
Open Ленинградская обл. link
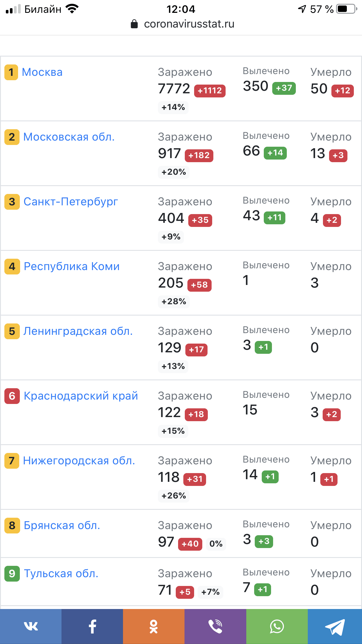78,331
